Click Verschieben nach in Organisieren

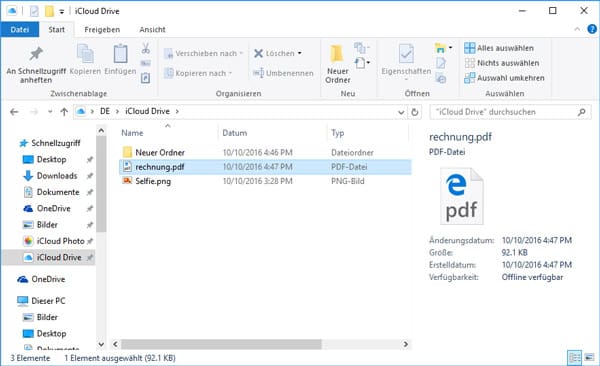tap(203, 53)
